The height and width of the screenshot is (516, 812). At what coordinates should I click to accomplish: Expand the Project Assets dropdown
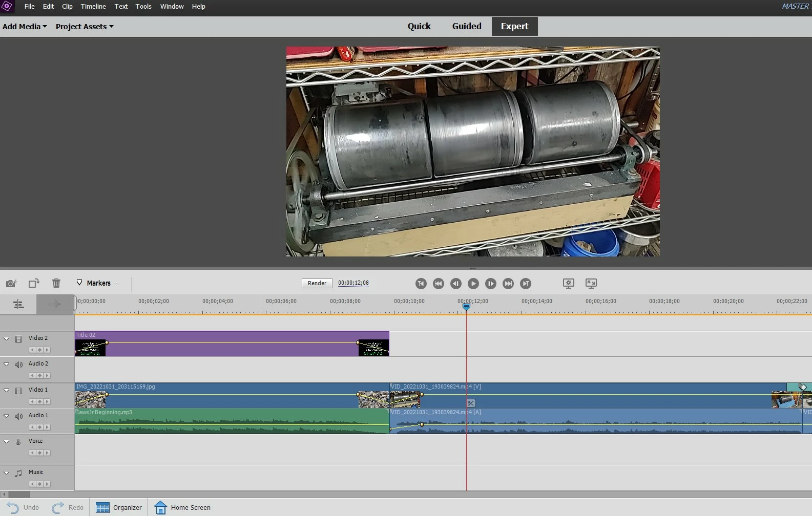(x=85, y=27)
